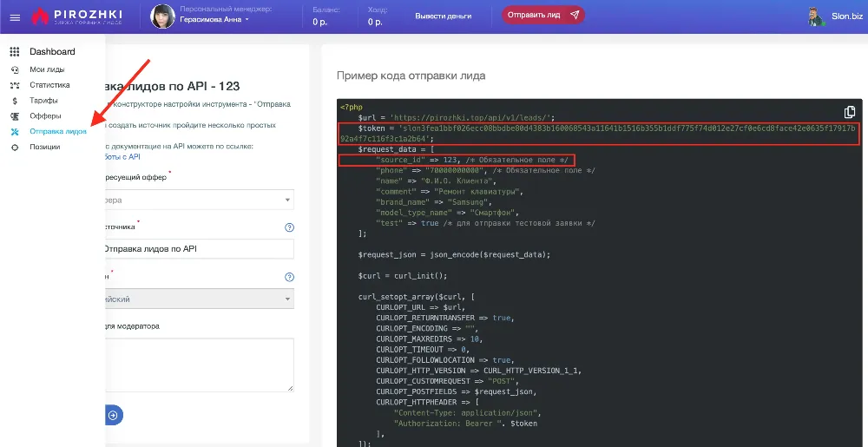Click the "brand_name" => "Samsung" code line
868x447 pixels.
click(x=433, y=202)
